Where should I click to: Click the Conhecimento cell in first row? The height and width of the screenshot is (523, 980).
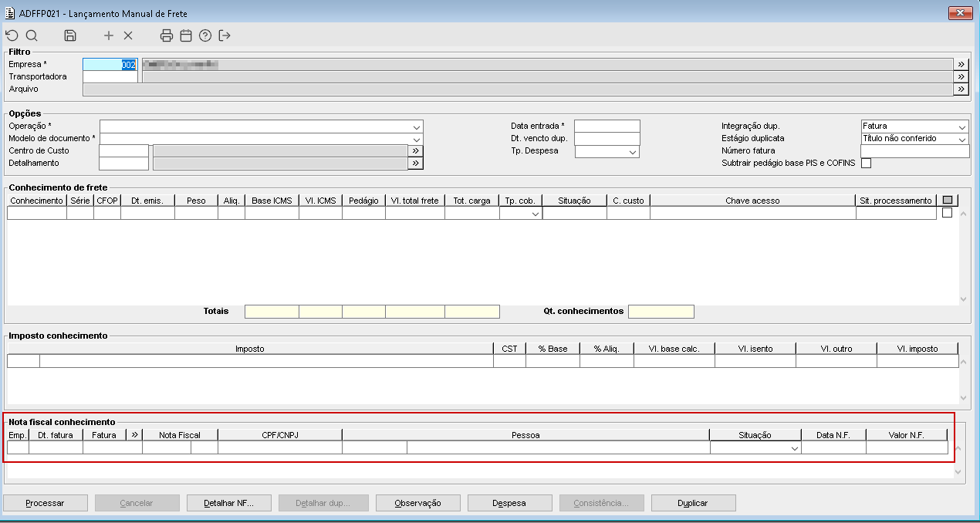tap(37, 214)
